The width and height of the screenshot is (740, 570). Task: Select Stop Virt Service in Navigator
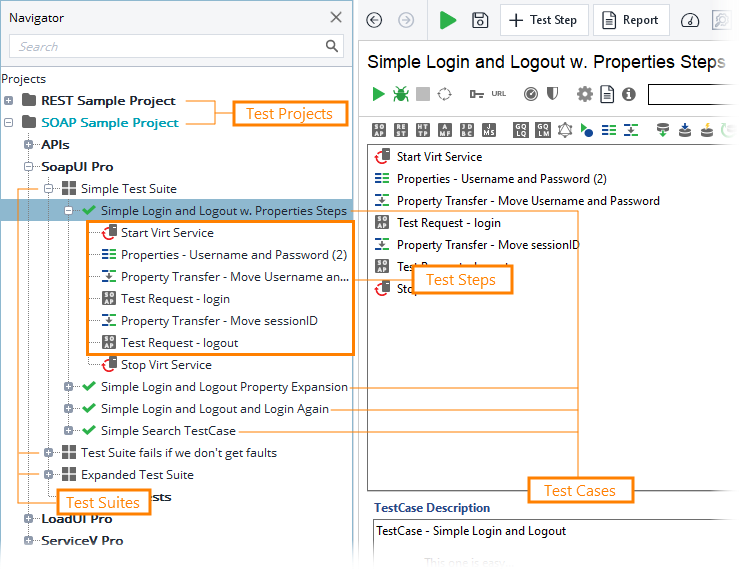166,365
